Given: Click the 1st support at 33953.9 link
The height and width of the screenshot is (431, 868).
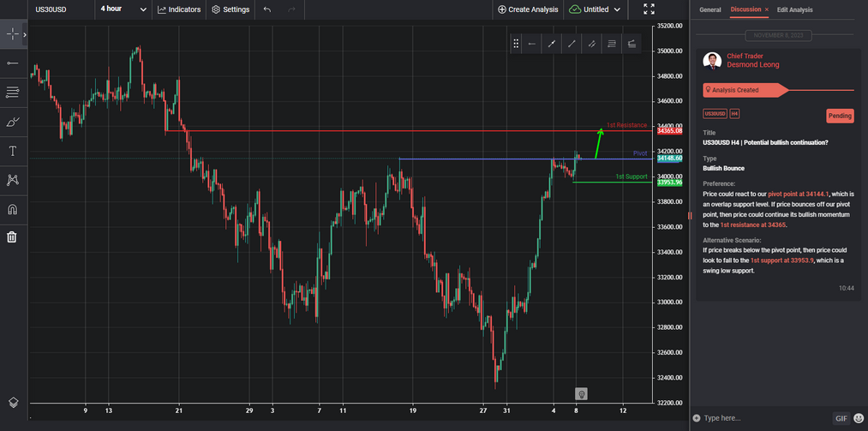Looking at the screenshot, I should point(781,260).
